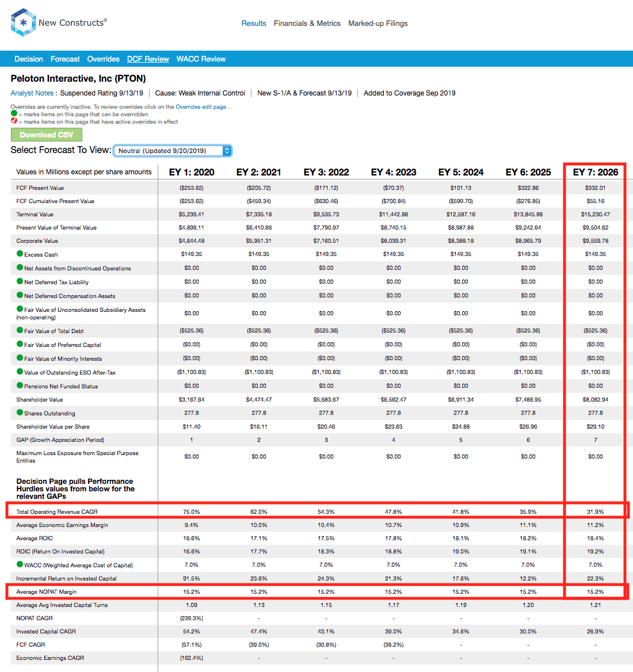Click the Total Operating Revenue CAGR label

57,511
